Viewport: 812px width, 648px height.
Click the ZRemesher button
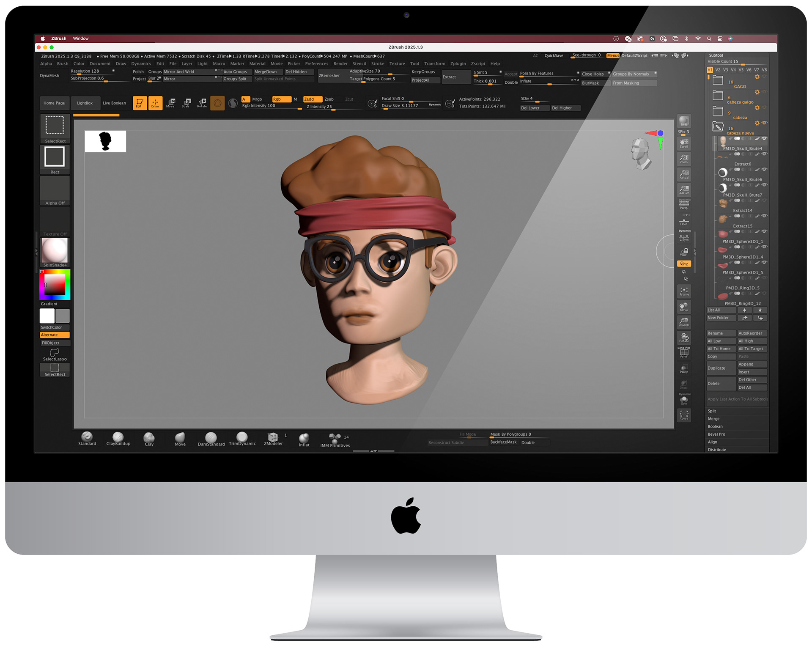[x=329, y=76]
